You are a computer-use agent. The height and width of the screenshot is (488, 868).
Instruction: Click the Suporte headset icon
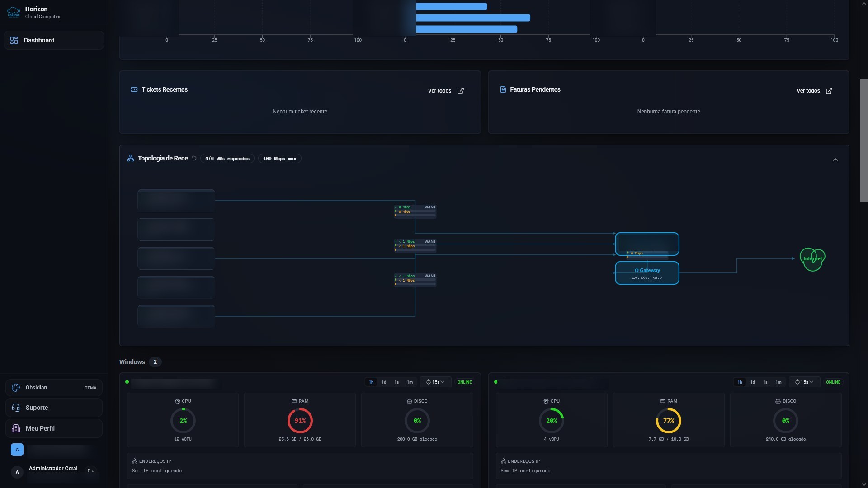pyautogui.click(x=16, y=408)
